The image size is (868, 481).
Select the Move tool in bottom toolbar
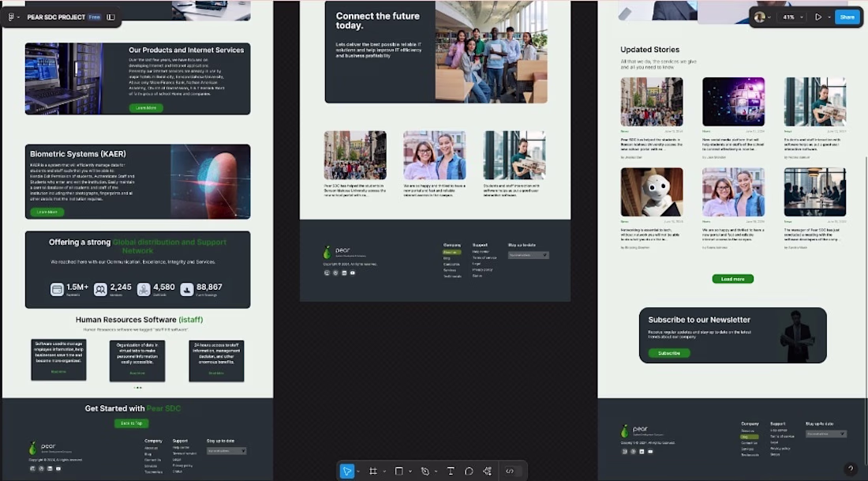pos(346,471)
